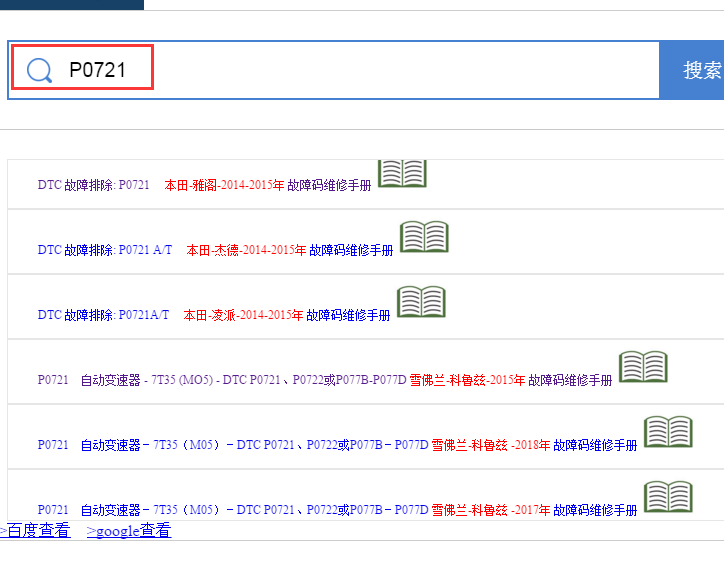Image resolution: width=724 pixels, height=565 pixels.
Task: Open link DTC 故障排除: P0721 A/T 本田-杰德
Action: click(215, 250)
